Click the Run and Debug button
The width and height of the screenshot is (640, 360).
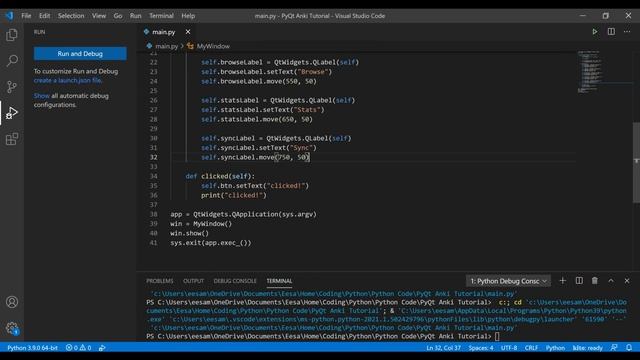80,53
